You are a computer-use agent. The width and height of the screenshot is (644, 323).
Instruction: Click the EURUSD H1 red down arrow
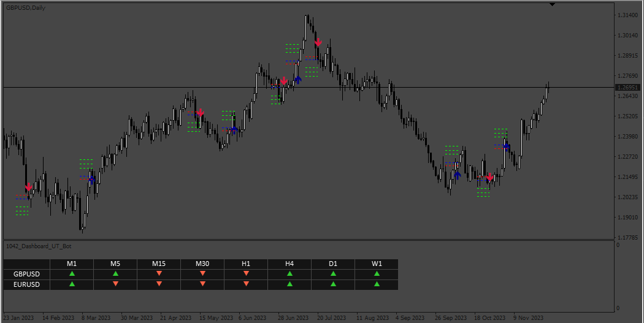(x=246, y=284)
